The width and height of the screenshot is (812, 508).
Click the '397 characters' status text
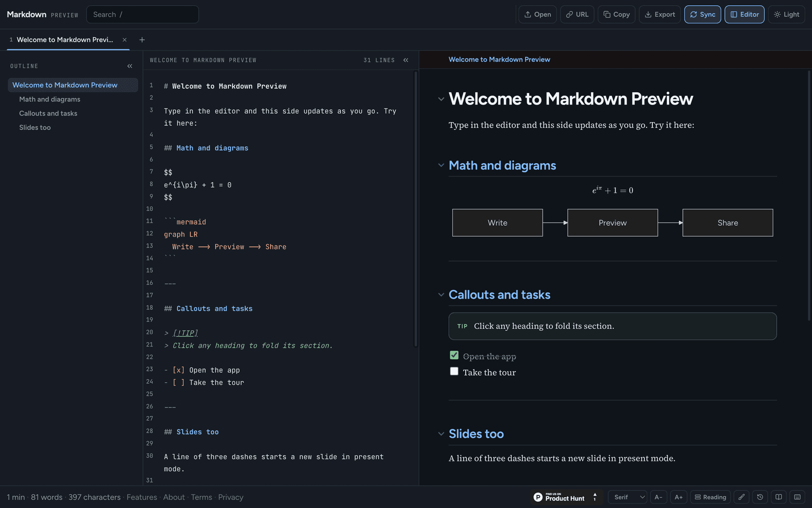click(94, 497)
